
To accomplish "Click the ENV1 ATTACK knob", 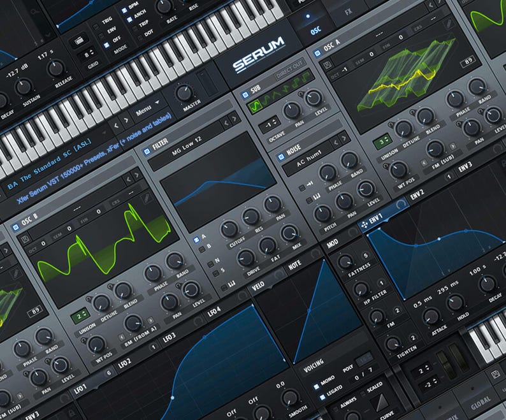I will click(430, 316).
